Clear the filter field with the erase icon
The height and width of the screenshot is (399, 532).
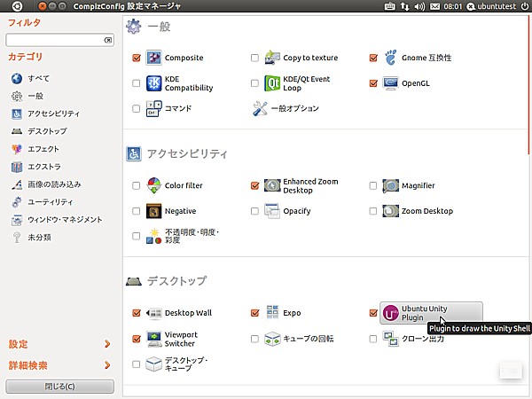coord(107,40)
